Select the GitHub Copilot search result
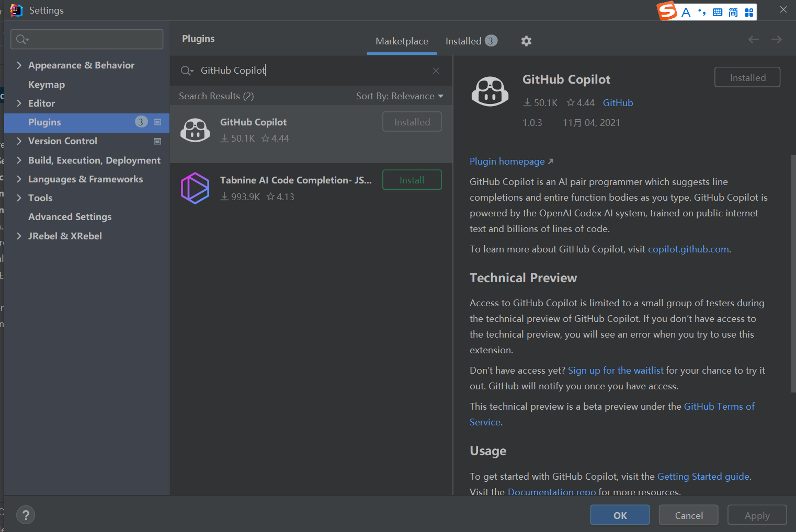Screen dimensions: 796x532 [311, 134]
